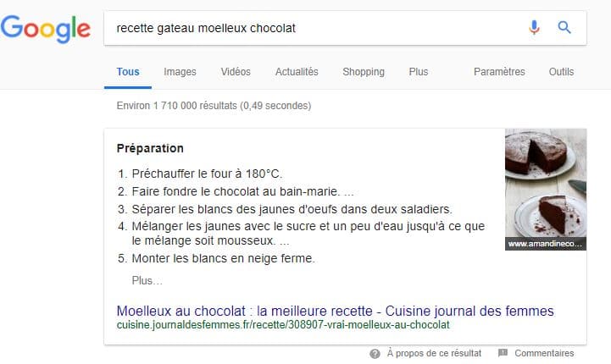Go to the Actualités tab
The width and height of the screenshot is (611, 364).
pos(297,72)
